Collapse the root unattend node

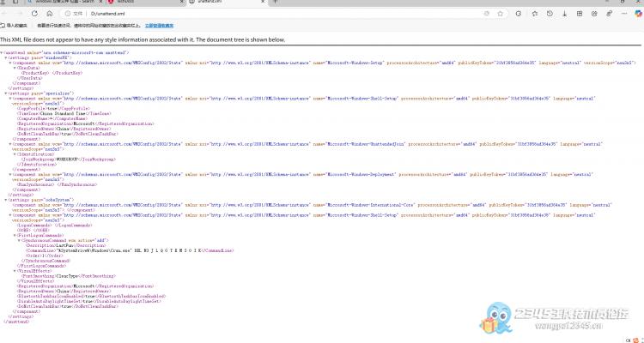coord(2,52)
